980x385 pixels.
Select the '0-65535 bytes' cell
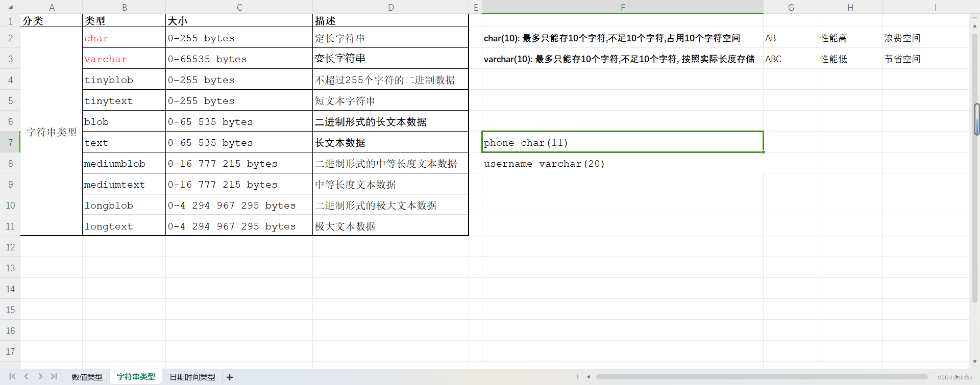(x=239, y=59)
